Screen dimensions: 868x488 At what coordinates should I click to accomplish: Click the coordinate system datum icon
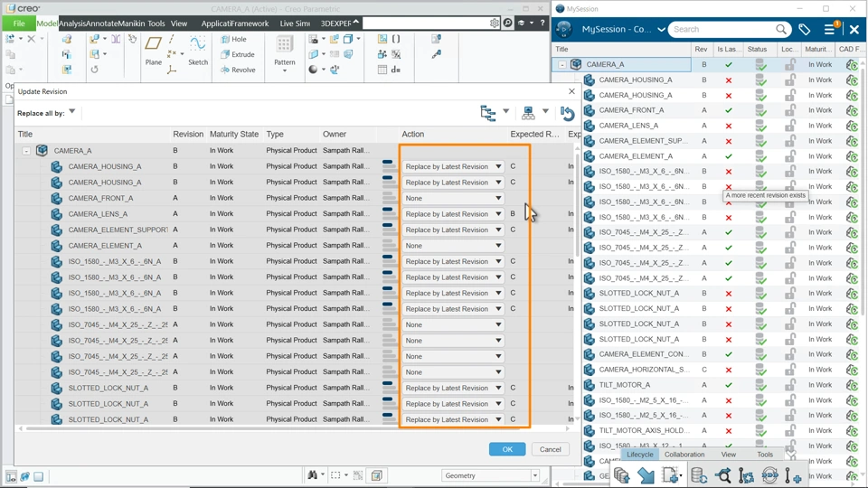tap(172, 70)
